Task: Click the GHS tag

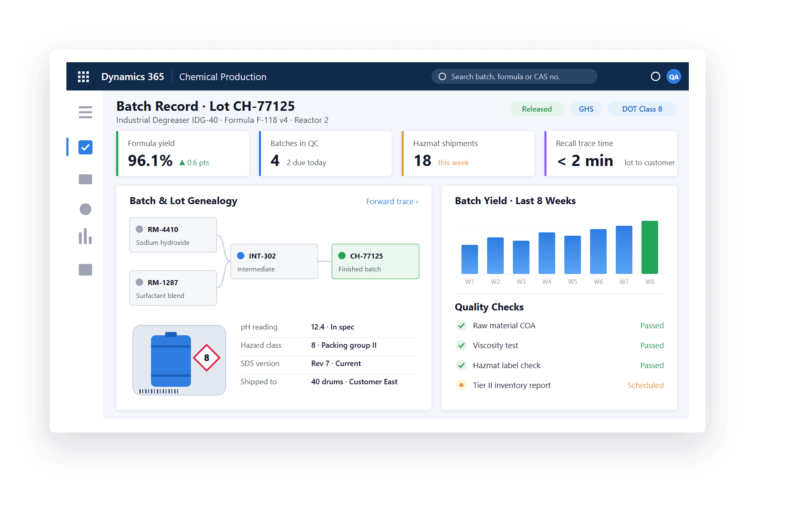Action: pyautogui.click(x=586, y=109)
